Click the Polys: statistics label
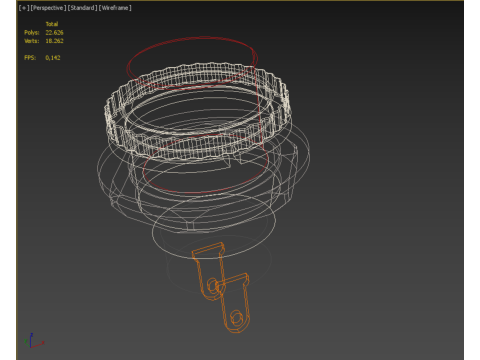This screenshot has height=360, width=480. (x=32, y=32)
